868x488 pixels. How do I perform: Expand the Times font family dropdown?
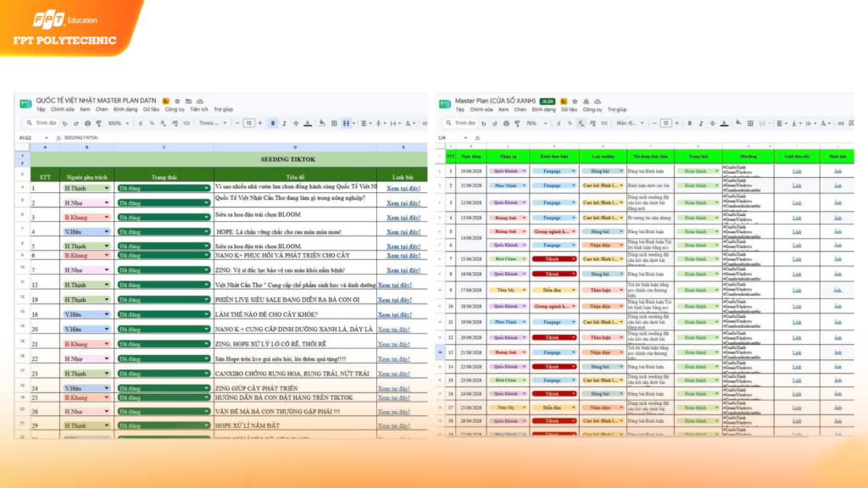click(213, 124)
